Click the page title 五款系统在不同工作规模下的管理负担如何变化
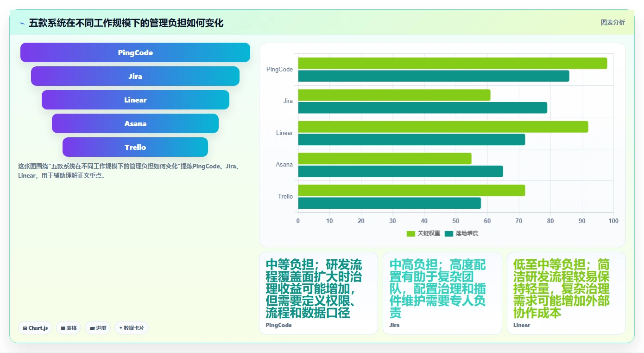 point(126,23)
